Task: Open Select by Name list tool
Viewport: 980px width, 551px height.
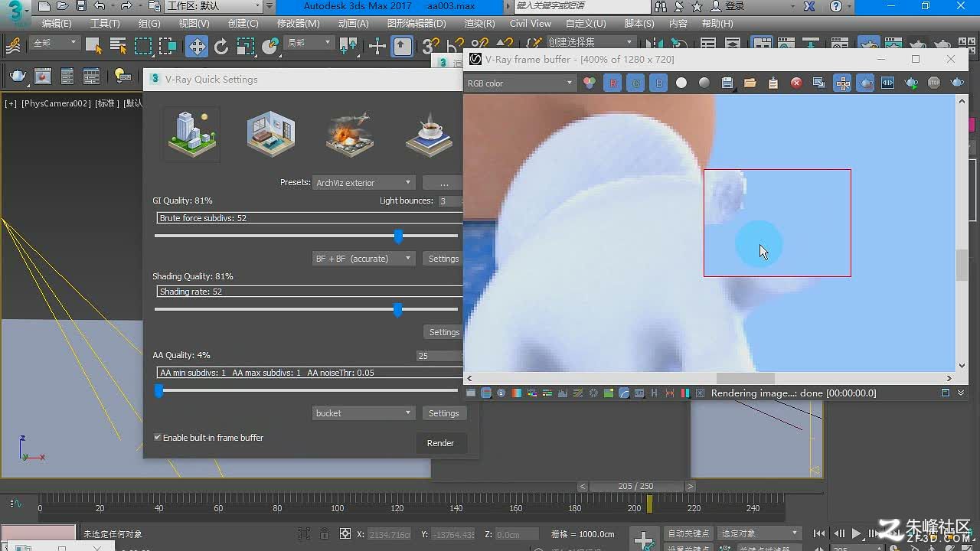Action: (x=117, y=46)
